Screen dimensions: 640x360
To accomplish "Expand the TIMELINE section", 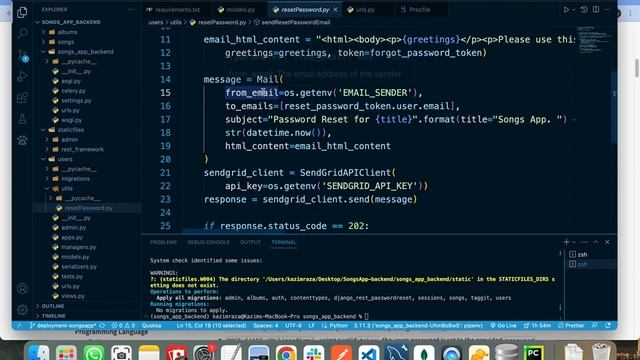I will tap(53, 316).
